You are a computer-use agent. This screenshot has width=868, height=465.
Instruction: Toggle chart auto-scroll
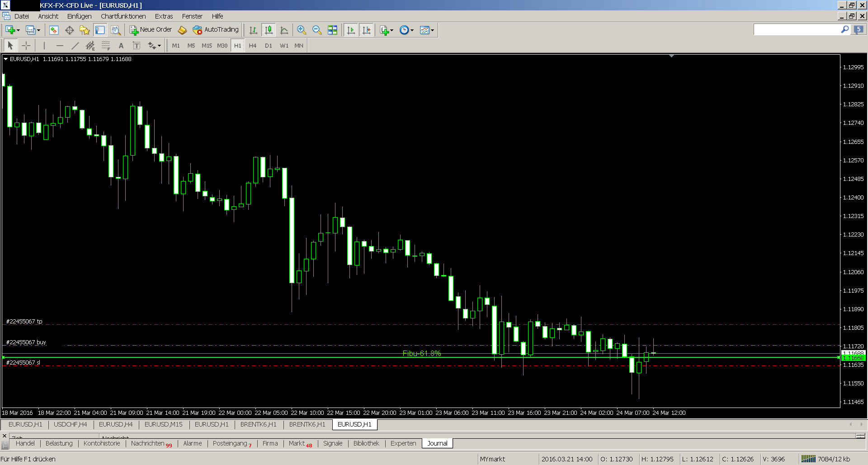point(351,30)
